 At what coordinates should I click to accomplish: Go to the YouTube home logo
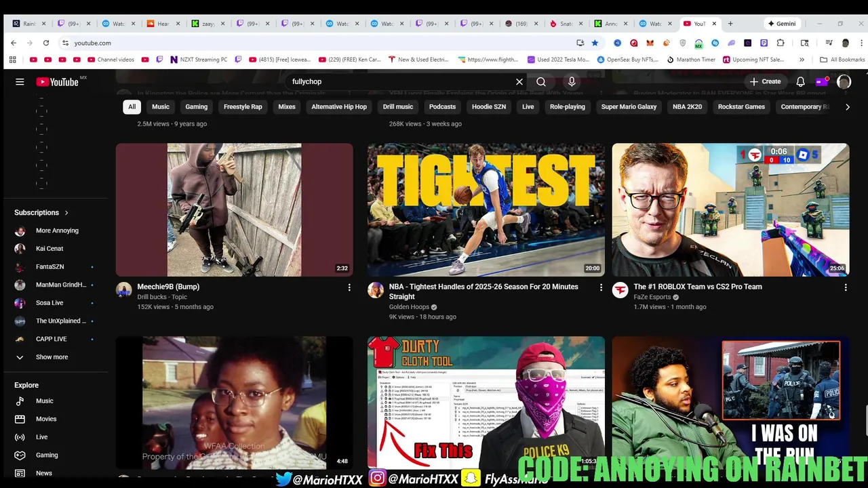point(58,82)
